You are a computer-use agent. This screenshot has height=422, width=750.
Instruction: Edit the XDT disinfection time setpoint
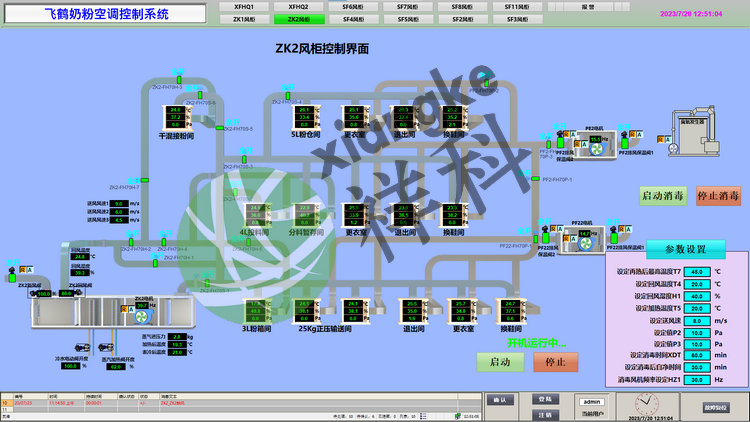point(698,355)
